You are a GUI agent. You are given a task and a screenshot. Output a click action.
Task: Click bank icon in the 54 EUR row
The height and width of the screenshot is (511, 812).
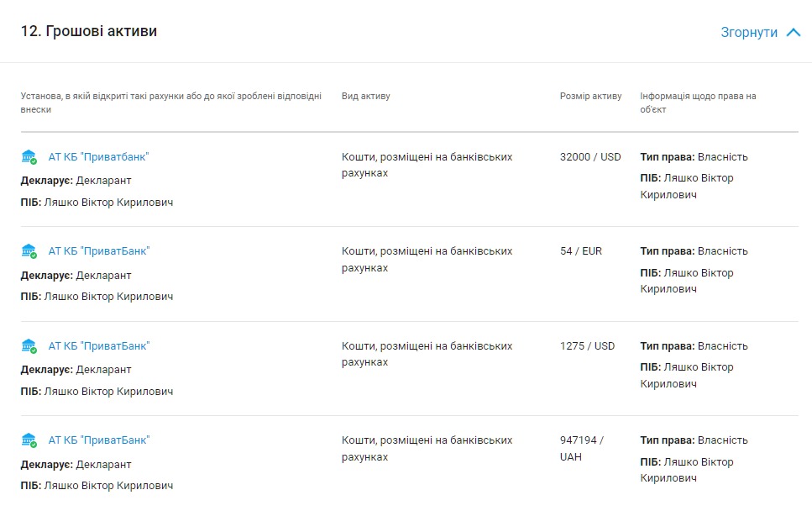tap(29, 251)
